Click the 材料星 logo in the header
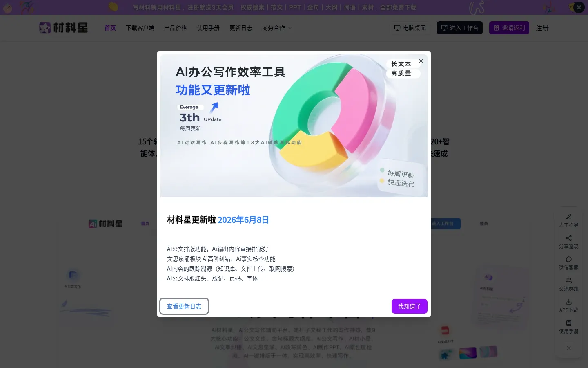This screenshot has height=368, width=588. coord(64,28)
